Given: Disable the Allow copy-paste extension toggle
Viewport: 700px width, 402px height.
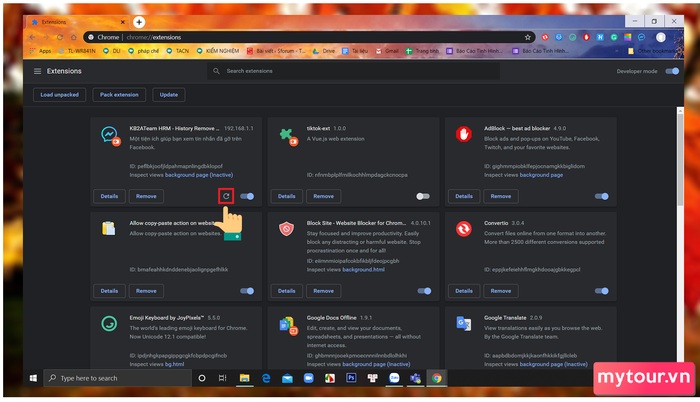Looking at the screenshot, I should [247, 291].
